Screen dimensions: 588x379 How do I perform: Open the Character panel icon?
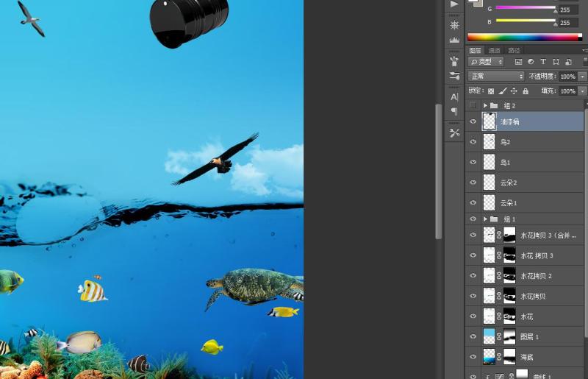[454, 97]
